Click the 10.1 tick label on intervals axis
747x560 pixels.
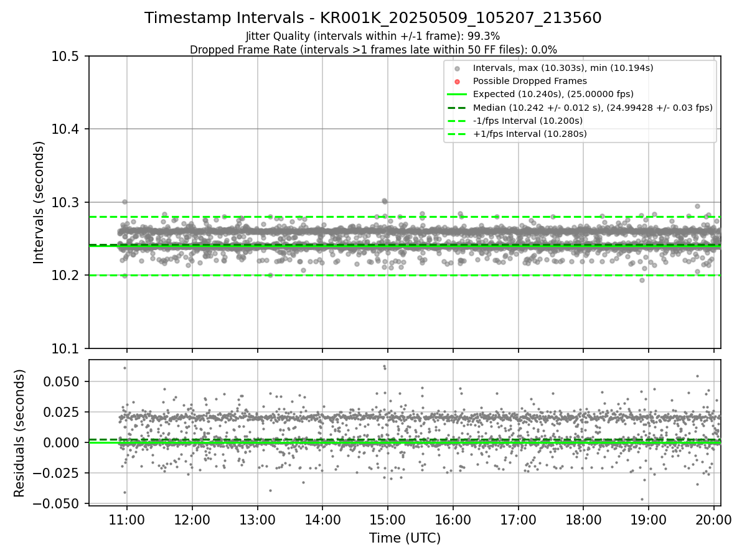tap(65, 348)
